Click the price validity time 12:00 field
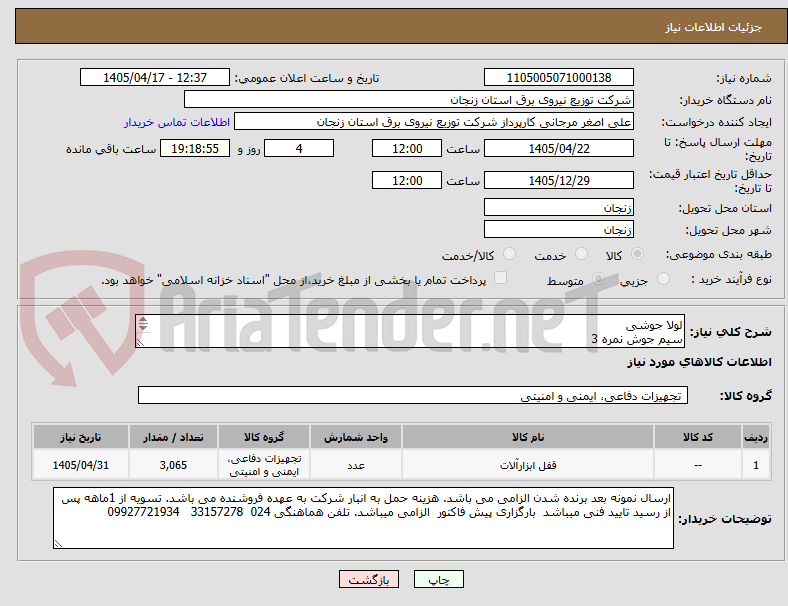This screenshot has width=788, height=606. (407, 180)
